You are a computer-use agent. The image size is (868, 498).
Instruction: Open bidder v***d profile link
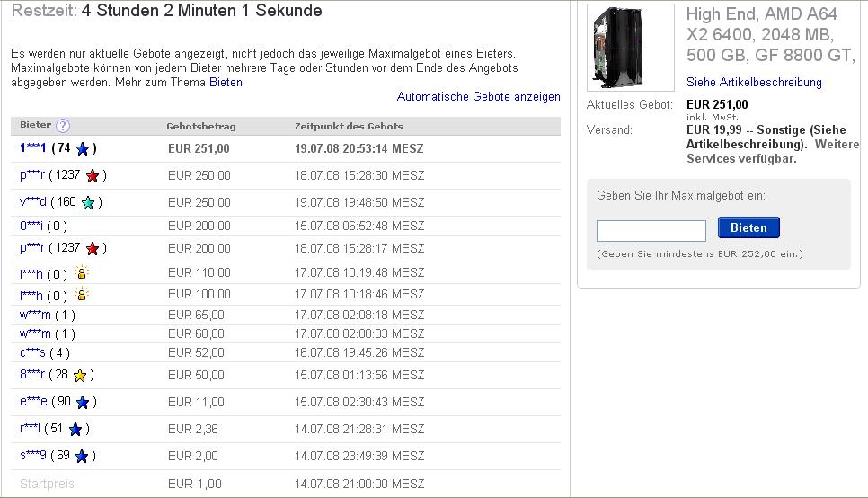pyautogui.click(x=32, y=201)
